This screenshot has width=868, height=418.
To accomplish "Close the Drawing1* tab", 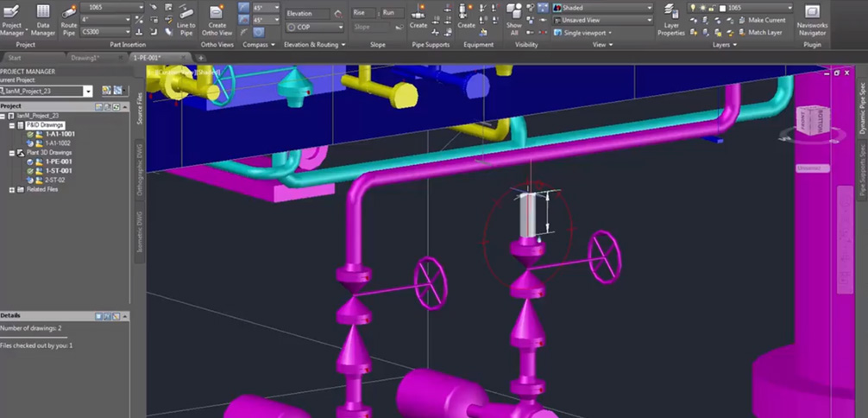I will pyautogui.click(x=120, y=58).
